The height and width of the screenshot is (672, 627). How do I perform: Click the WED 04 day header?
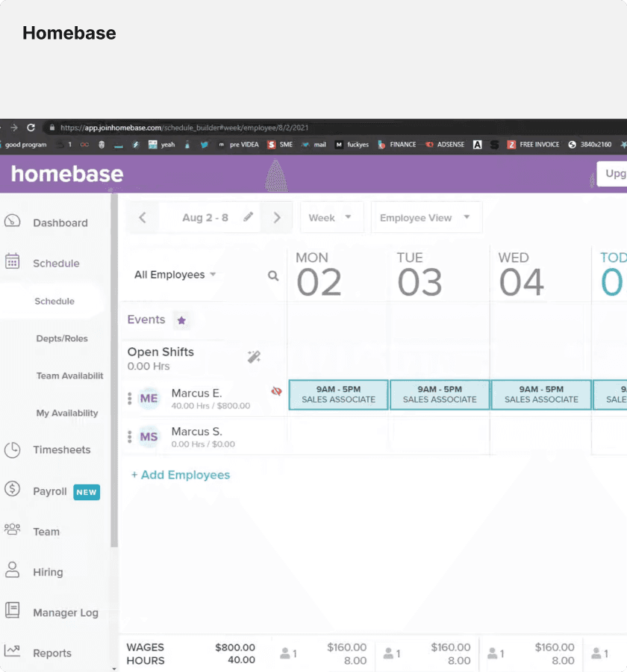point(521,275)
